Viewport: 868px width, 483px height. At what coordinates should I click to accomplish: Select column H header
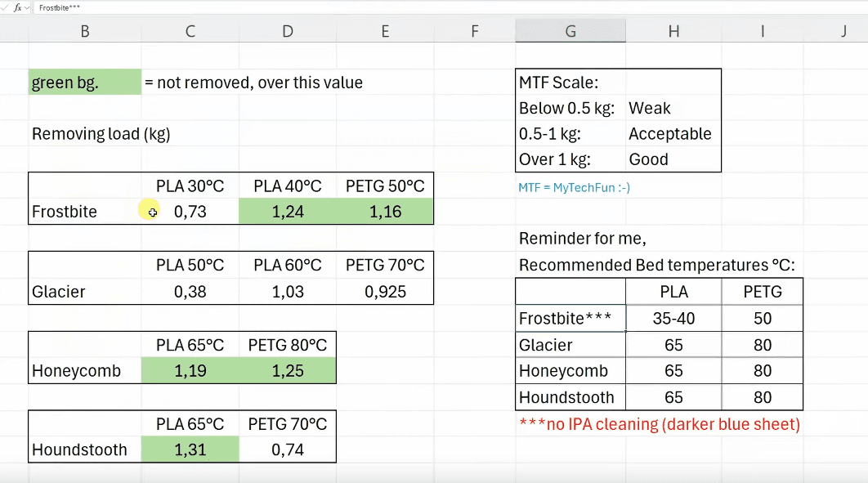(x=673, y=31)
